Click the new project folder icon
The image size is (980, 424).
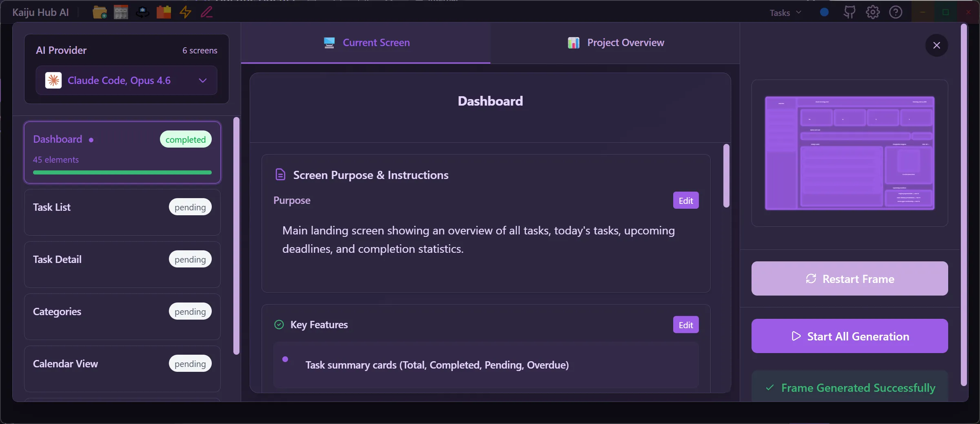(100, 12)
